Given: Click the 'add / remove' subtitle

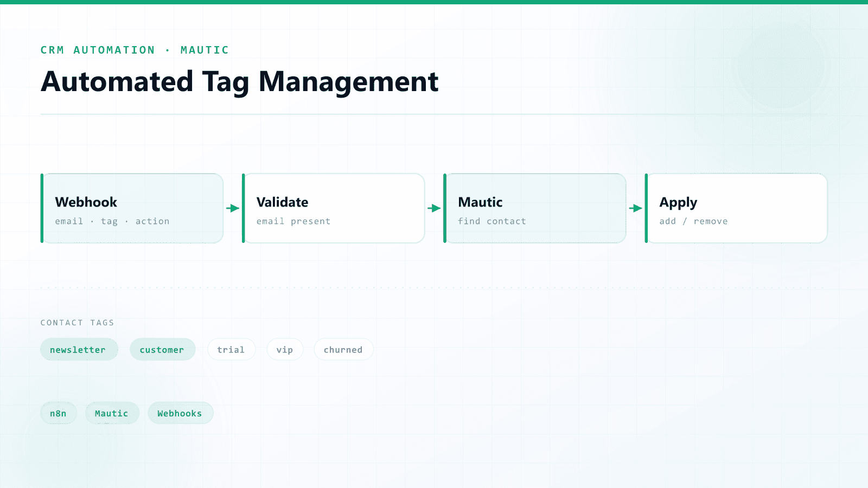Looking at the screenshot, I should [694, 221].
